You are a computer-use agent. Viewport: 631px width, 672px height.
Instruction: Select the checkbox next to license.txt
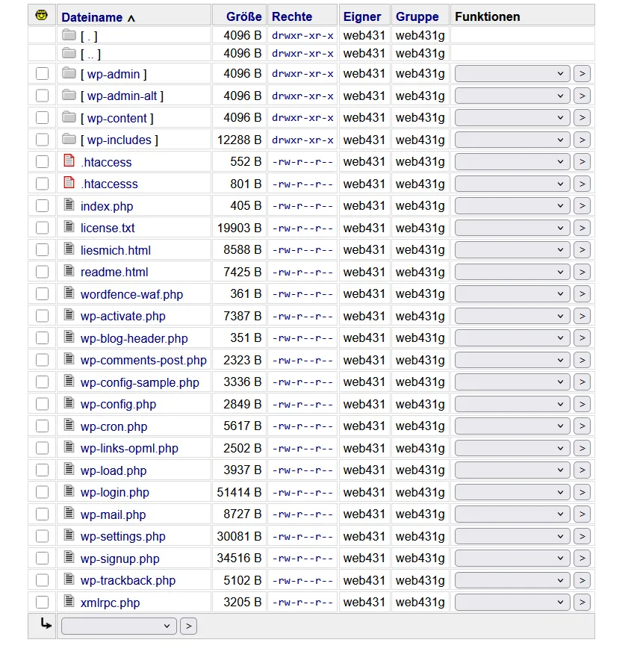pos(42,228)
